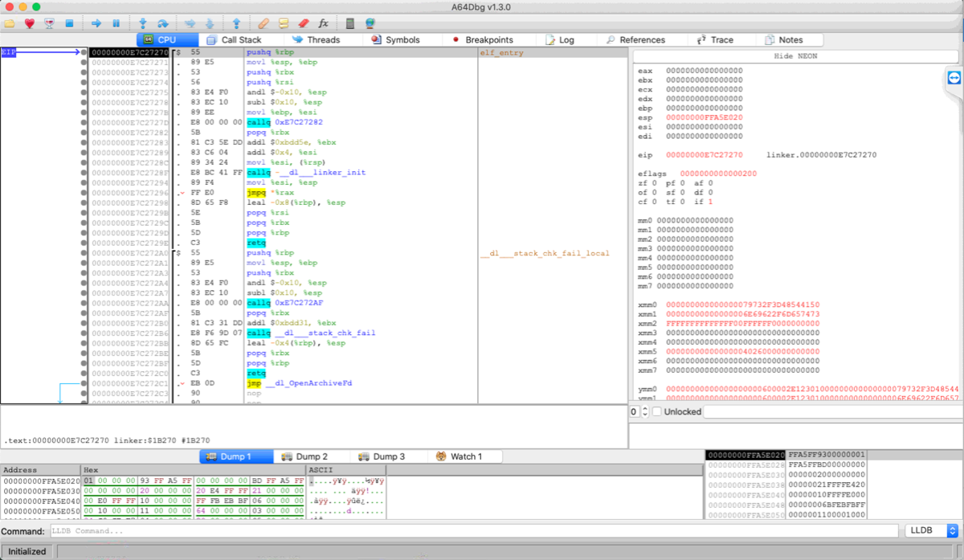Open the calculator icon in toolbar
Screen dimensions: 964x560
pyautogui.click(x=349, y=23)
